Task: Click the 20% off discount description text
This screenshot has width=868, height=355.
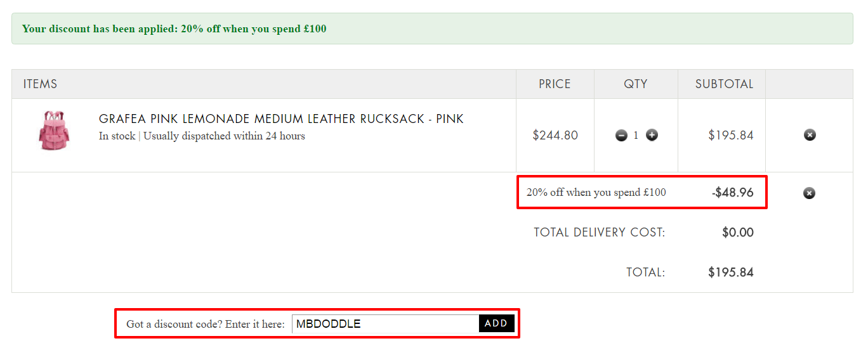Action: coord(596,193)
